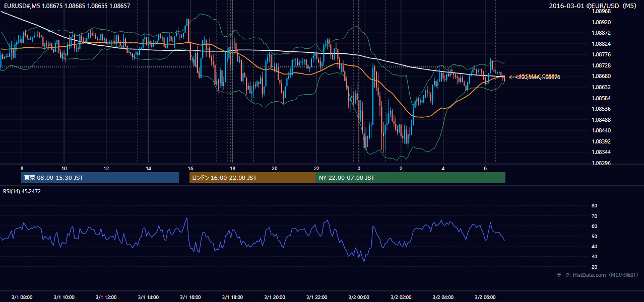Click price axis label 1.08680

(x=601, y=76)
